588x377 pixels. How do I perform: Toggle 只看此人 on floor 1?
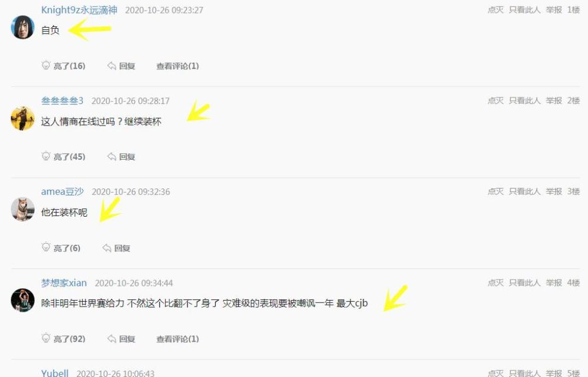[524, 10]
